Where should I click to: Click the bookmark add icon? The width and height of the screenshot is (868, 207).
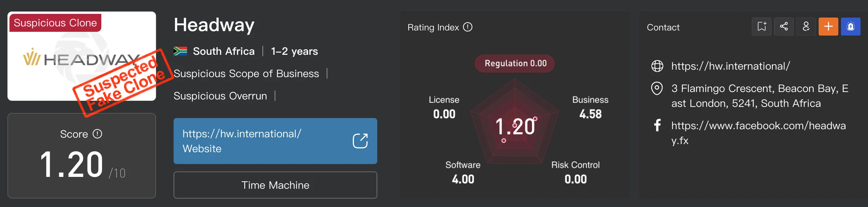762,26
